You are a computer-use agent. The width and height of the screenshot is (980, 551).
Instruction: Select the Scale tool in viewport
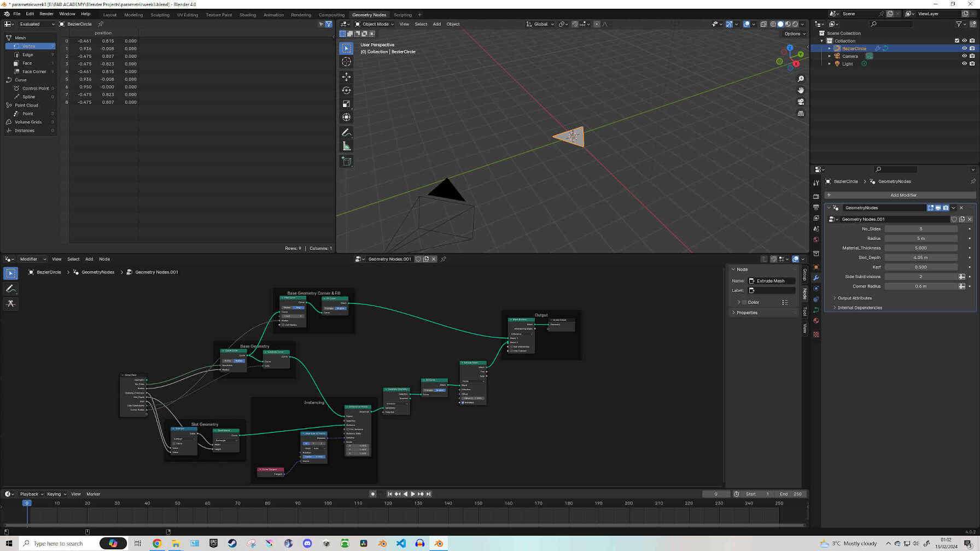coord(346,104)
